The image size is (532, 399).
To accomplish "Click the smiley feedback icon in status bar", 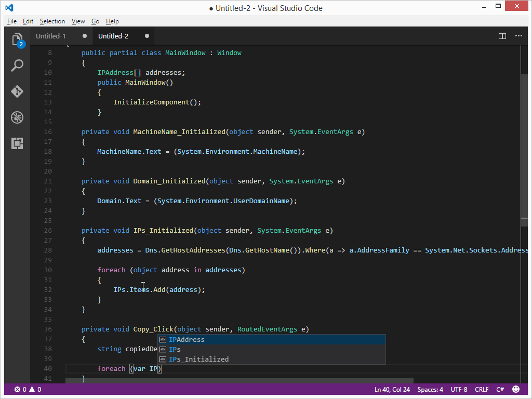I will pos(515,389).
